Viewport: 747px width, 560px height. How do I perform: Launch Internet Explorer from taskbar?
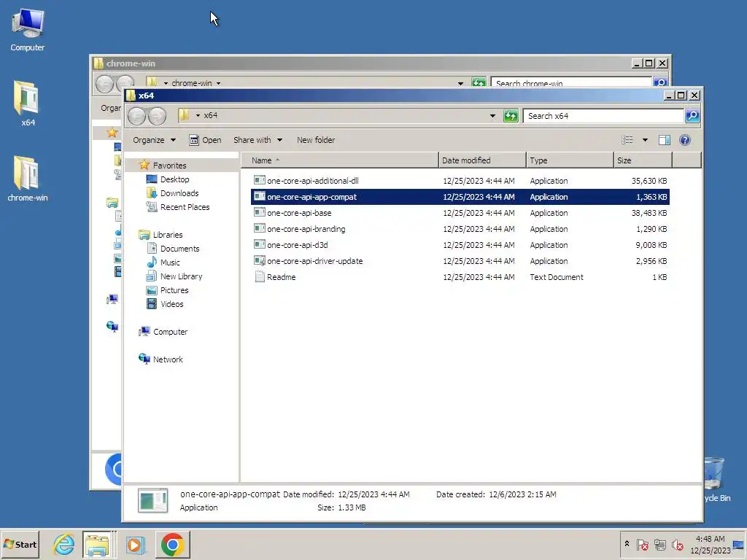tap(64, 544)
